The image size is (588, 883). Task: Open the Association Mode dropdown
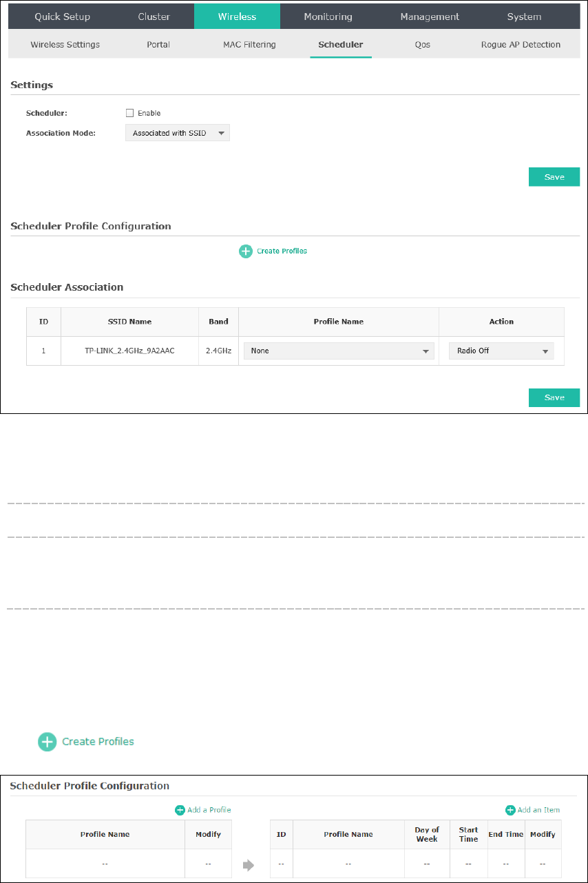pos(178,133)
